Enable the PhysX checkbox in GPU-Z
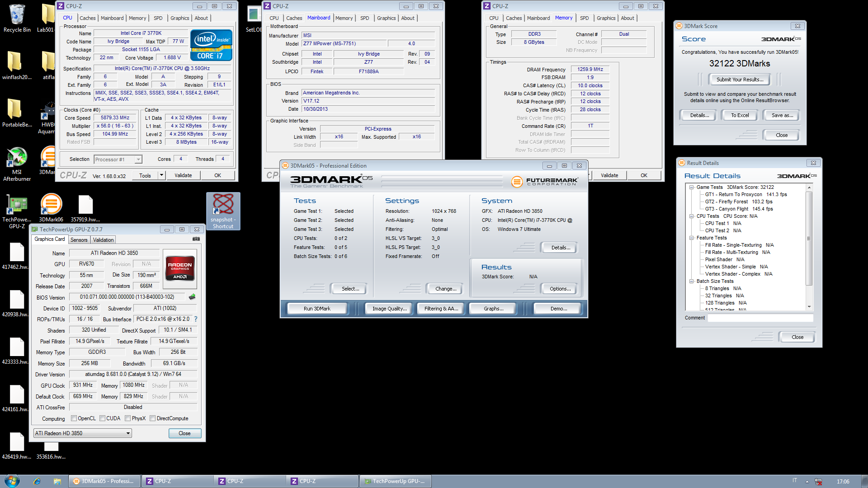The width and height of the screenshot is (868, 488). (128, 418)
